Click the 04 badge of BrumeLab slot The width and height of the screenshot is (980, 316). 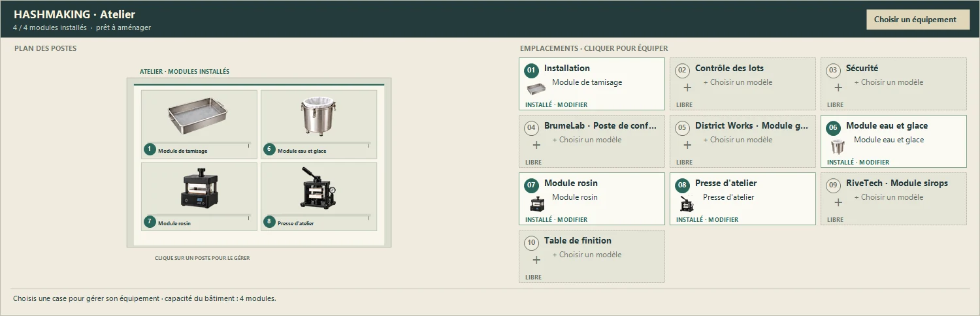point(531,127)
